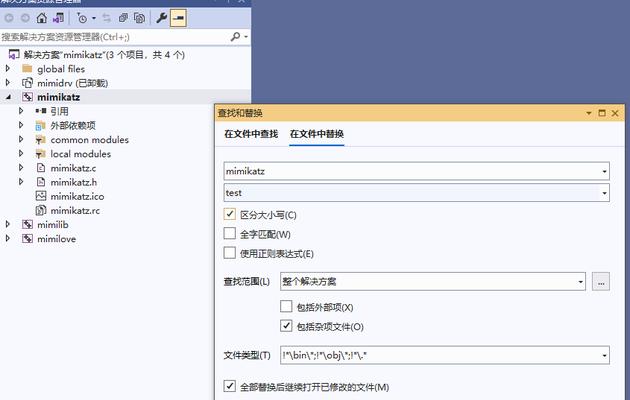This screenshot has width=630, height=400.
Task: Select the mimikatz.rc file name
Action: click(x=75, y=210)
